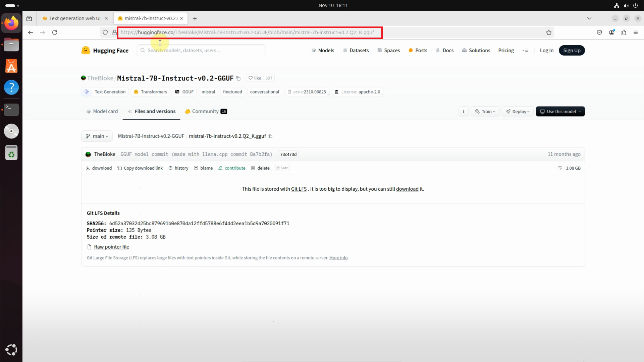Open the list all tabs chevron
644x362 pixels.
589,18
